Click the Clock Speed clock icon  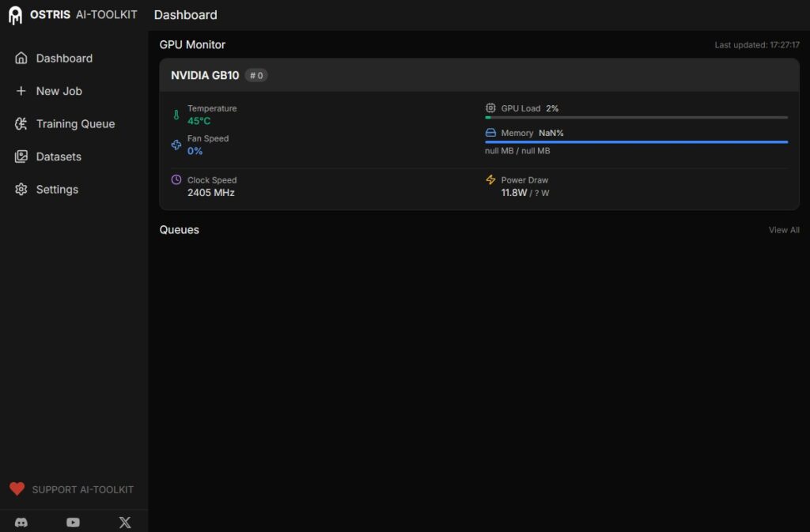point(176,180)
